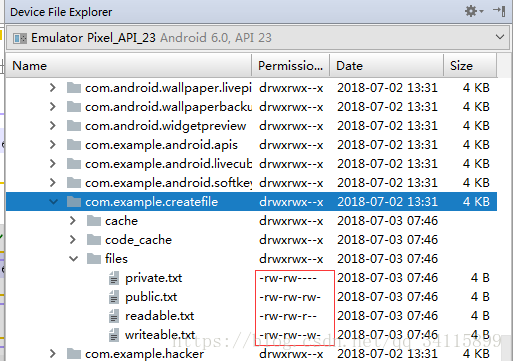Select the writeable.txt file name
This screenshot has height=361, width=513.
160,335
